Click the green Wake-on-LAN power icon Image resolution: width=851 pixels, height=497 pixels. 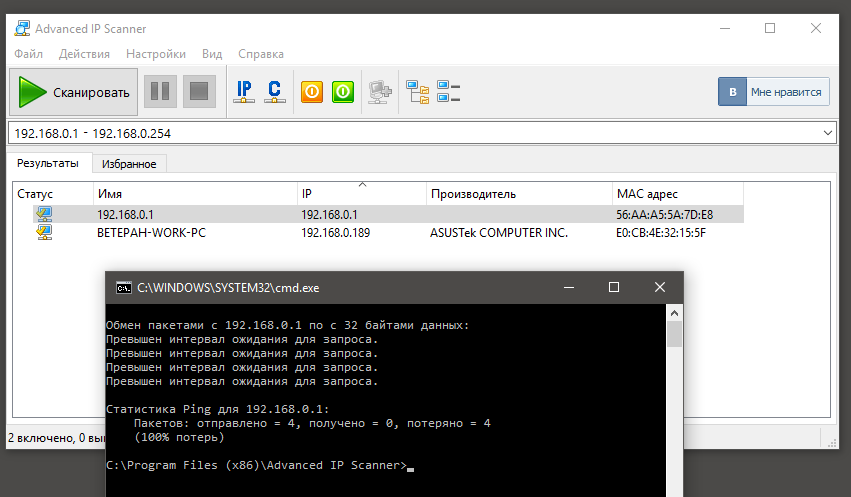342,92
